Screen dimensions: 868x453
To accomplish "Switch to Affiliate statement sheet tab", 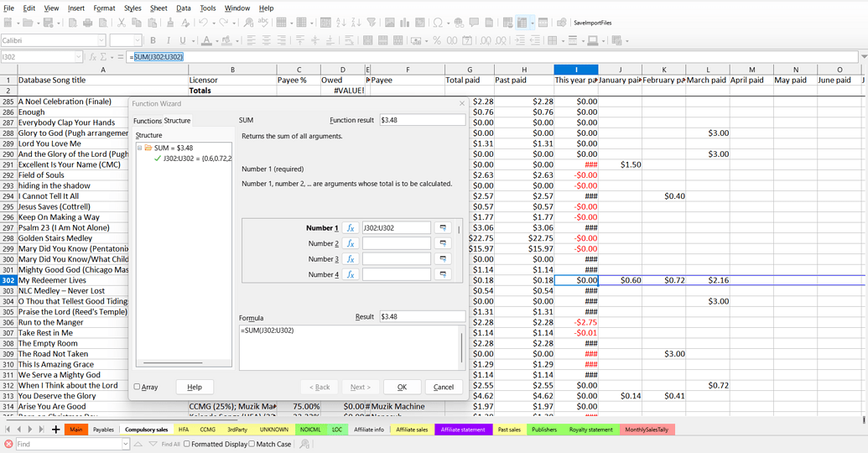I will pos(463,430).
